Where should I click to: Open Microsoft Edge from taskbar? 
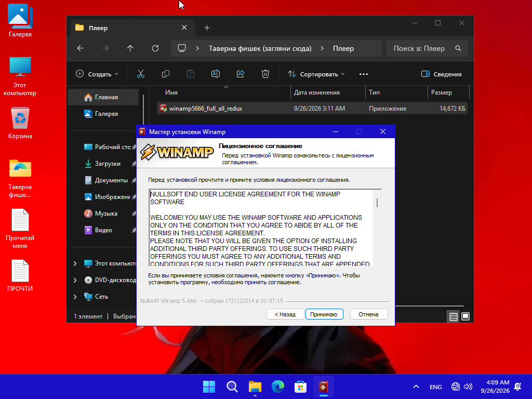click(278, 387)
